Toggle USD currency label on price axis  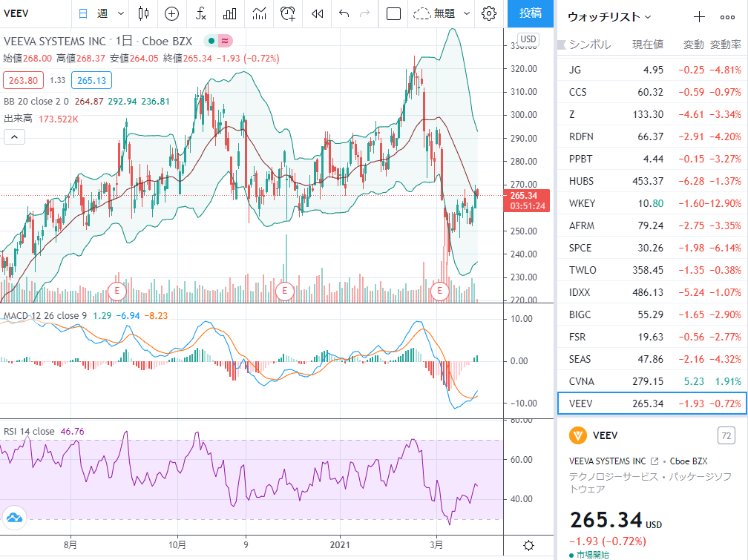(x=528, y=39)
